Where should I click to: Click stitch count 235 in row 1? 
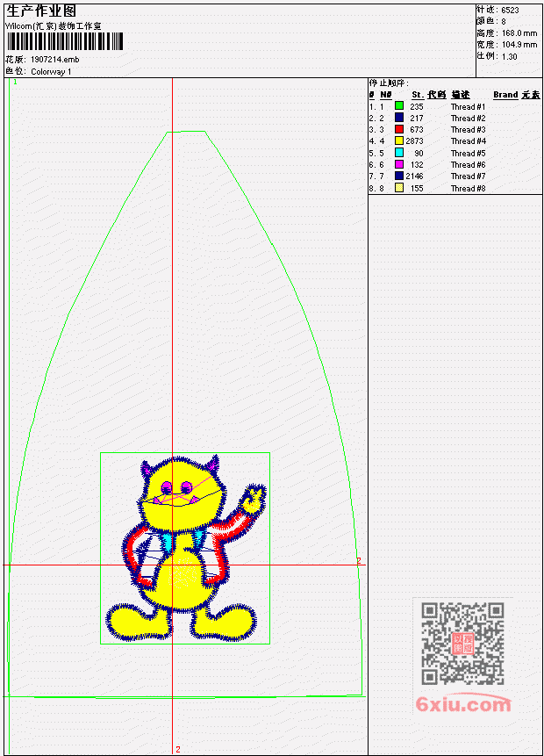(x=417, y=106)
